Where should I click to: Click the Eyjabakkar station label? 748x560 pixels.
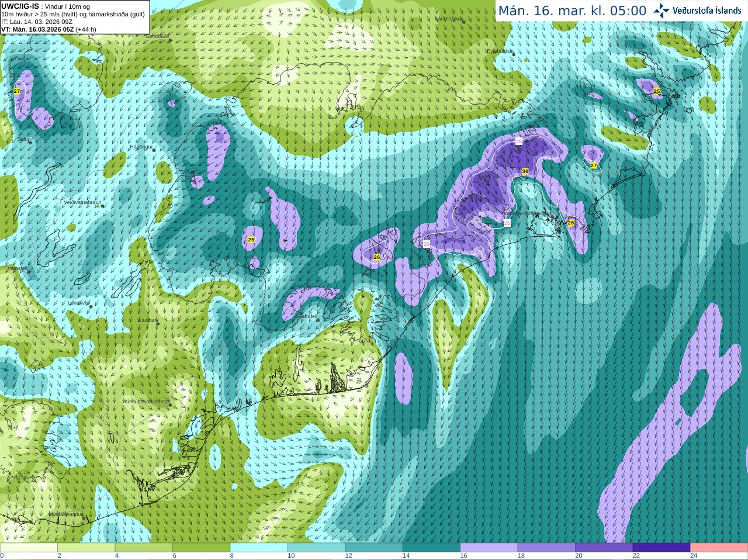(x=500, y=51)
